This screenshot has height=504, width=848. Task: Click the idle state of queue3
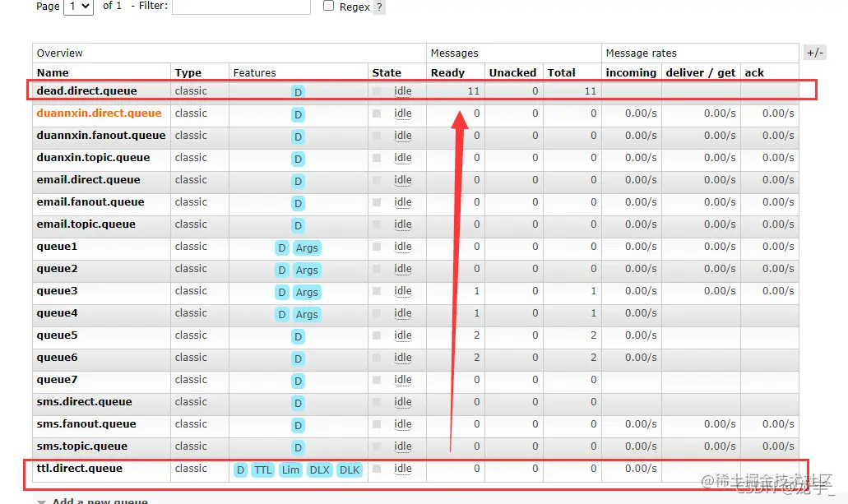pos(403,290)
